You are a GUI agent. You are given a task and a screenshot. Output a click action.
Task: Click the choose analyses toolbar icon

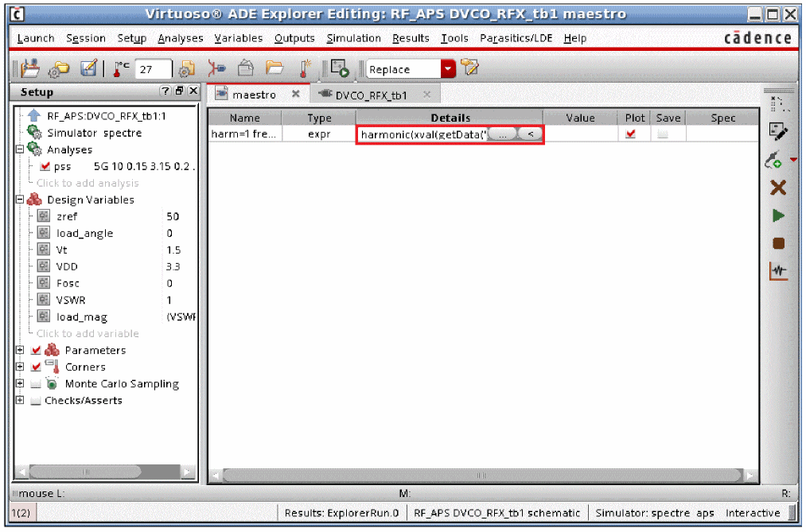coord(216,68)
